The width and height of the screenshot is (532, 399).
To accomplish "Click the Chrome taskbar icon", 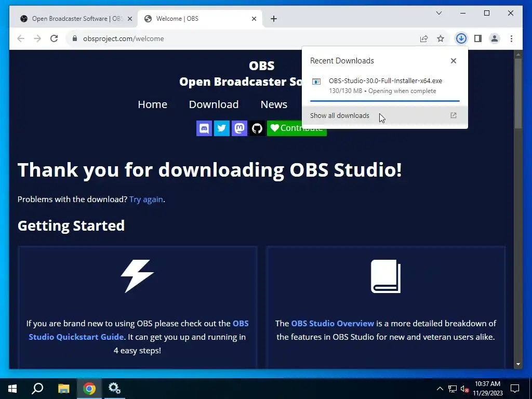I will click(x=89, y=389).
